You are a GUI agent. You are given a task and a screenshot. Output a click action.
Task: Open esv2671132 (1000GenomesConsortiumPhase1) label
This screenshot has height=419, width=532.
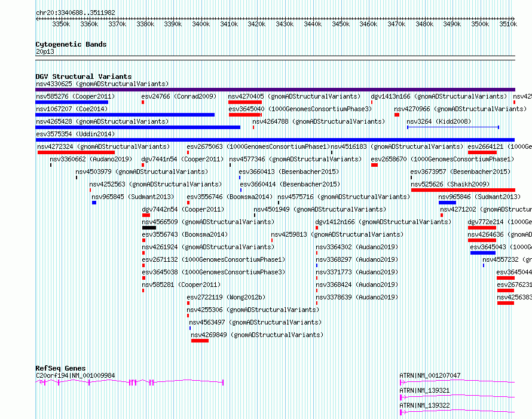[214, 259]
